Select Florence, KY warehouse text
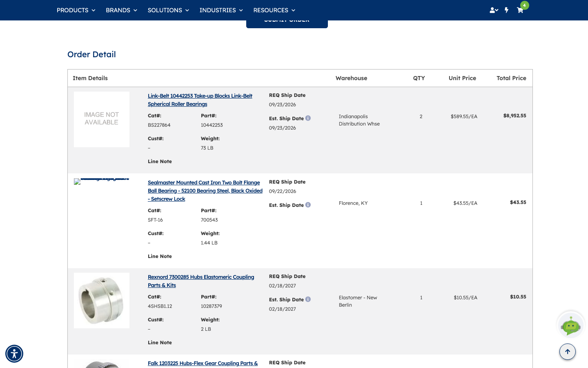Image resolution: width=588 pixels, height=368 pixels. (x=353, y=203)
